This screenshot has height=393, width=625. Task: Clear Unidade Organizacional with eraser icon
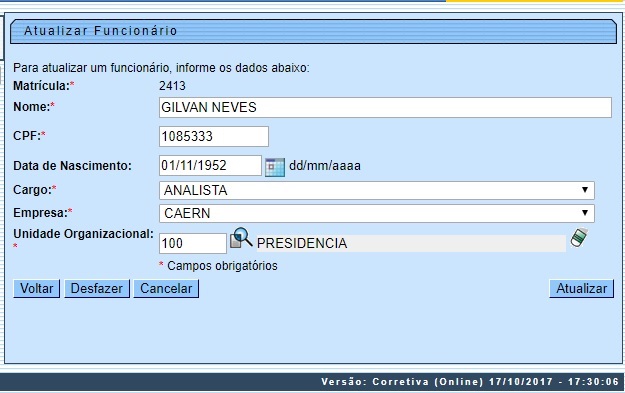(x=579, y=238)
